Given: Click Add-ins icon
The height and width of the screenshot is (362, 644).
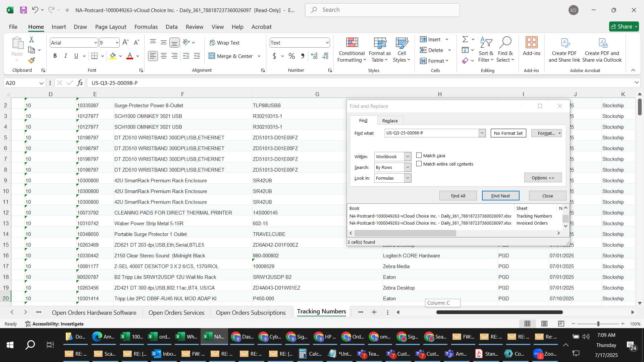Looking at the screenshot, I should coord(532,46).
